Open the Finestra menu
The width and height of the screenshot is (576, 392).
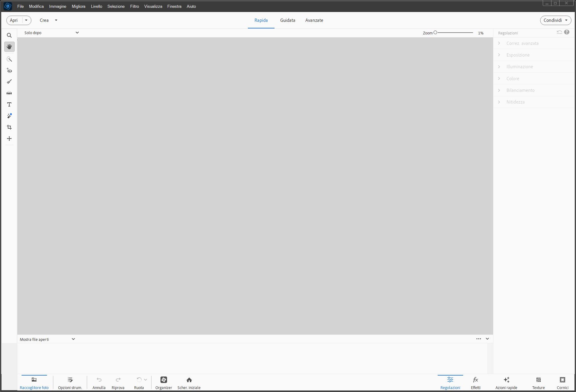coord(174,6)
